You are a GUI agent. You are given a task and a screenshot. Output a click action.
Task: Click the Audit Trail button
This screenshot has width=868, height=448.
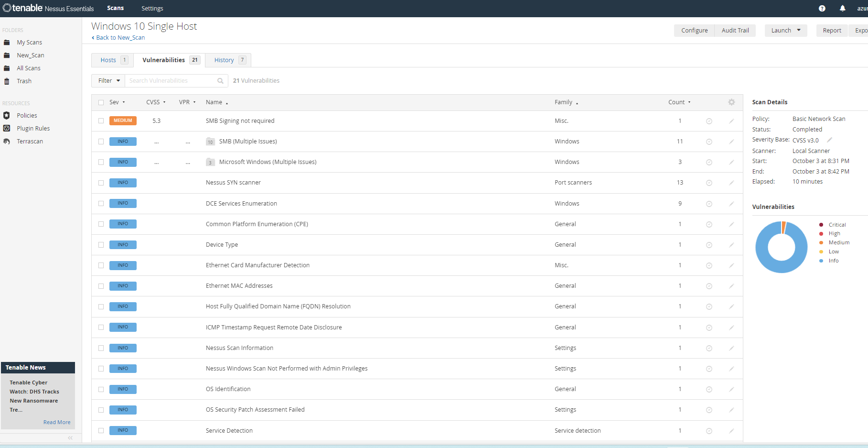point(735,31)
